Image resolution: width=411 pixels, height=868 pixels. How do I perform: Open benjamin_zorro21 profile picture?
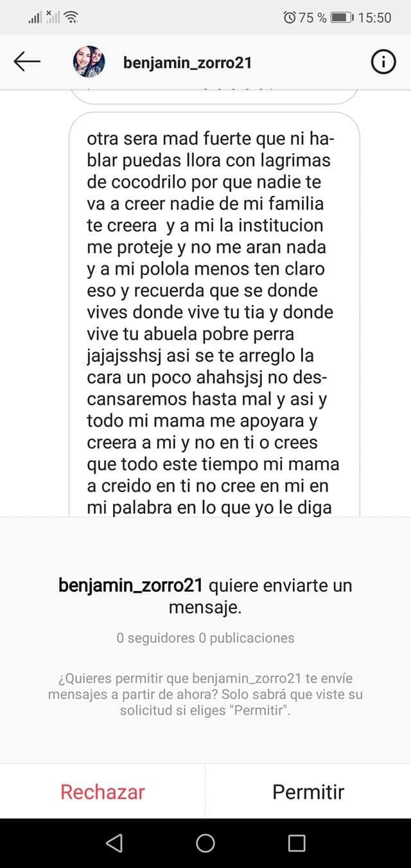(x=89, y=62)
